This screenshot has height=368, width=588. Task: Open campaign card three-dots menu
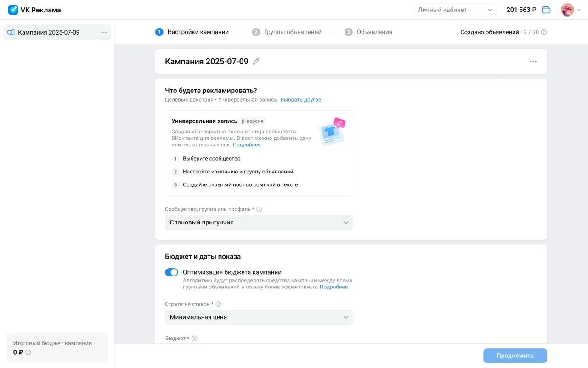tap(533, 62)
